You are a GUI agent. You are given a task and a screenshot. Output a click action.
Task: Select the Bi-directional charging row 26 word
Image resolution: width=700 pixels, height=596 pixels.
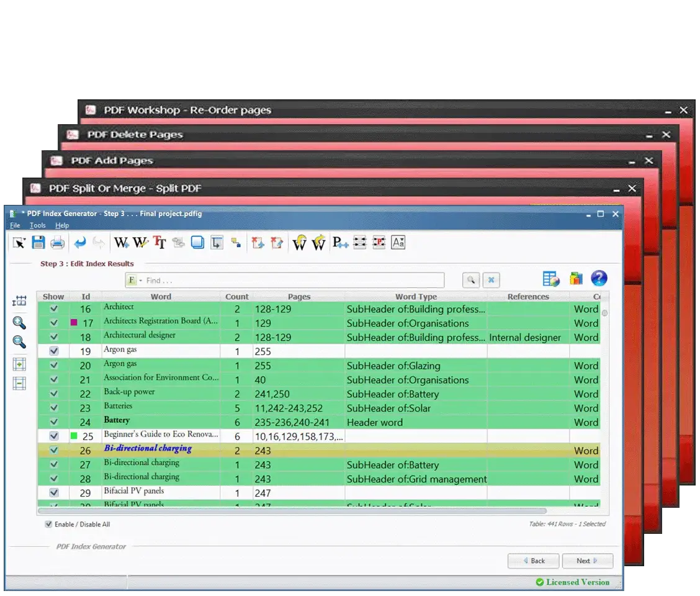point(148,448)
